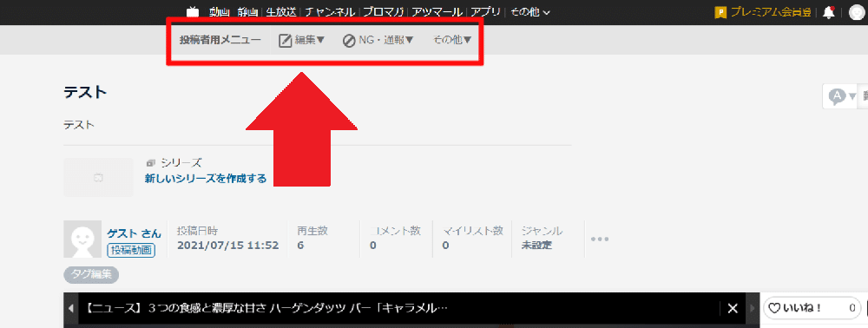
Task: Go to 生放送 section
Action: 280,11
